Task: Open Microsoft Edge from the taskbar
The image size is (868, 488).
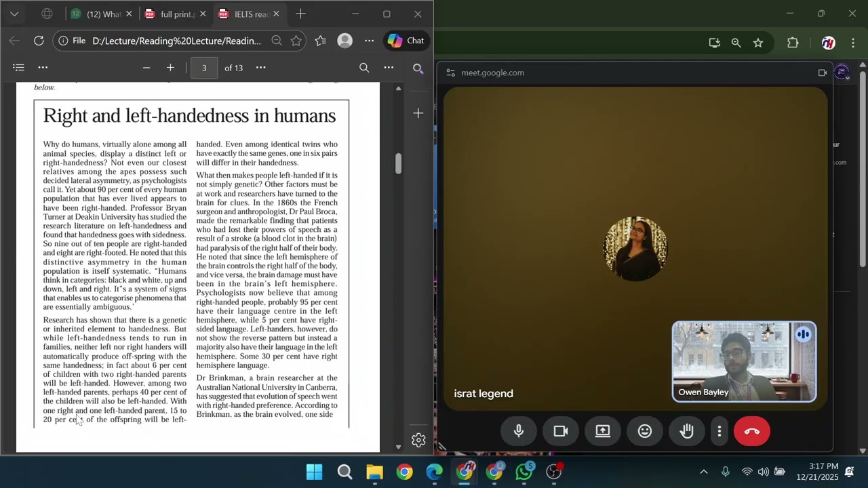Action: (x=434, y=472)
